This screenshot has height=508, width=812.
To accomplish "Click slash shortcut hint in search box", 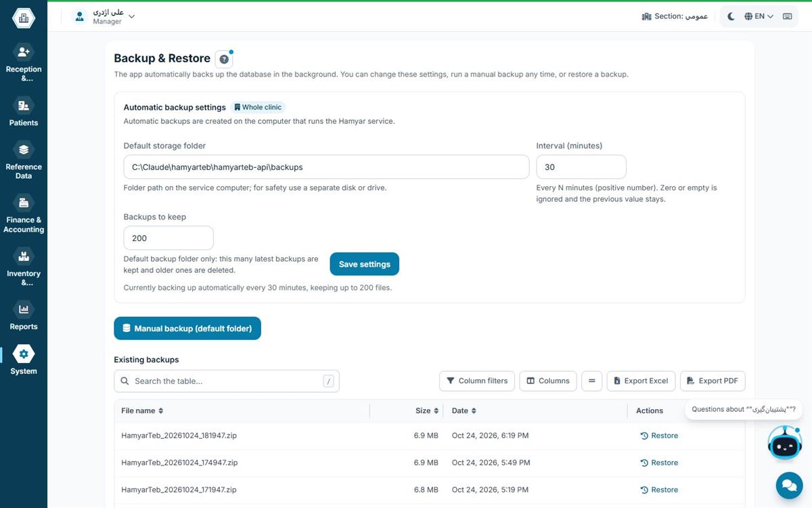I will tap(329, 381).
